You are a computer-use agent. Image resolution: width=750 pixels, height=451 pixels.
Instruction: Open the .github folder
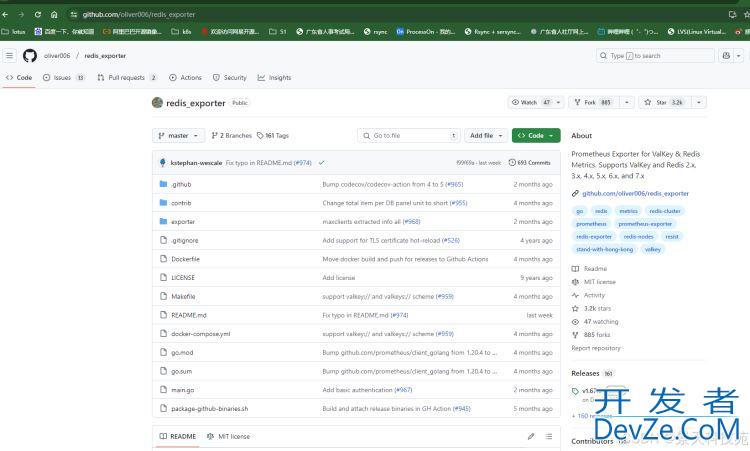click(x=181, y=184)
